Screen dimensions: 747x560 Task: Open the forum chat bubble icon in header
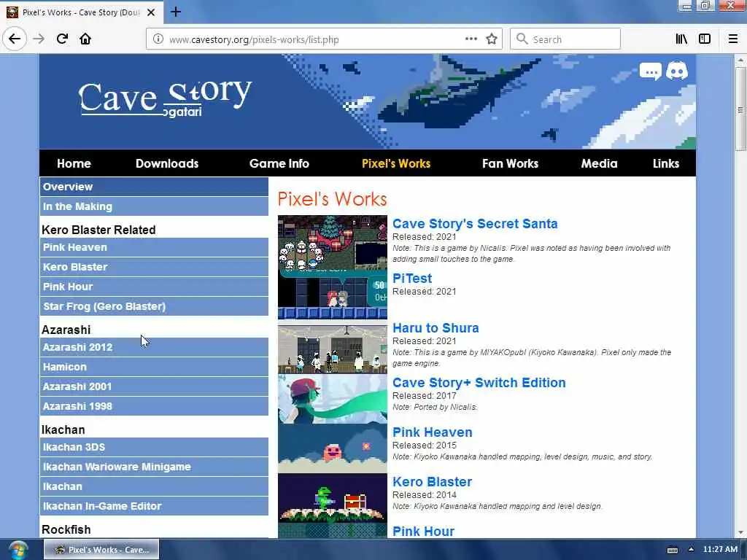pyautogui.click(x=650, y=72)
